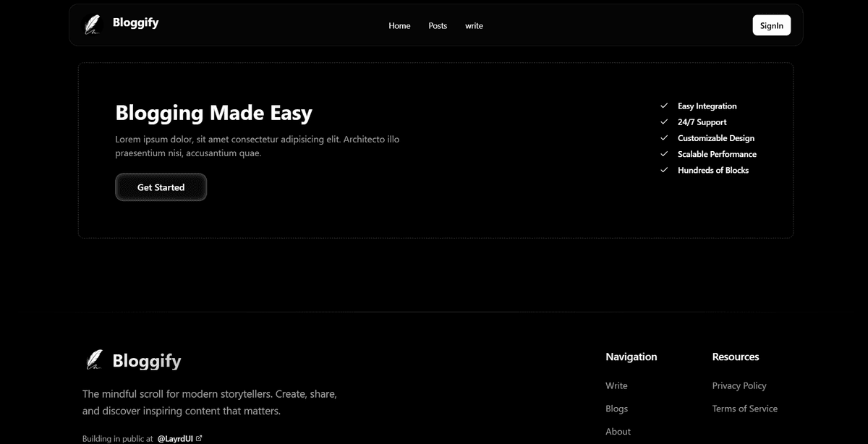Open the Privacy Policy link
The height and width of the screenshot is (444, 868).
point(739,385)
